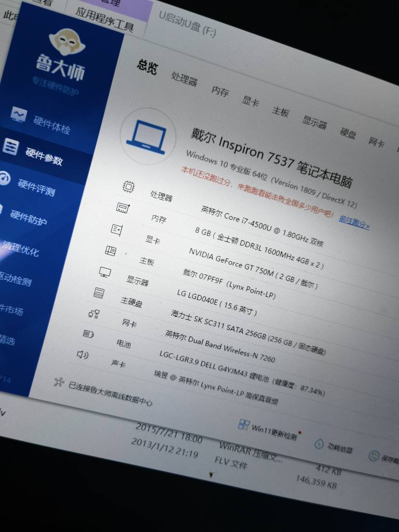Image resolution: width=399 pixels, height=532 pixels.
Task: Select 硬件参数 in the sidebar
Action: (x=44, y=156)
